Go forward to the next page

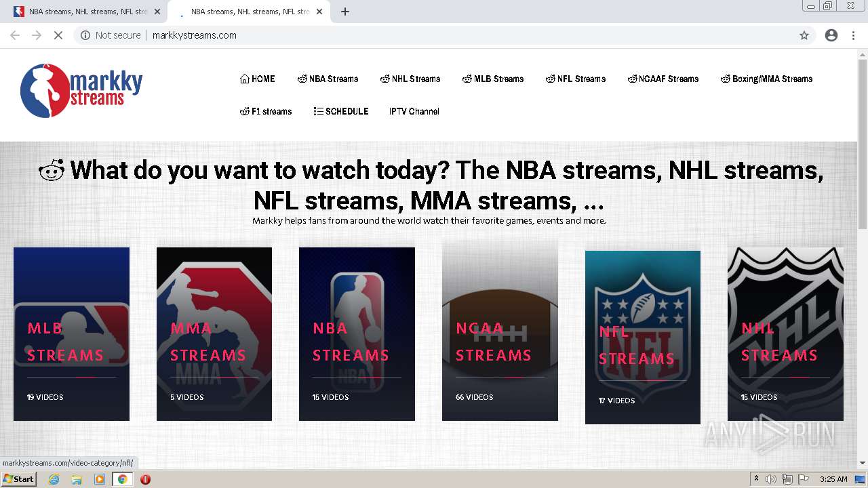click(x=37, y=35)
